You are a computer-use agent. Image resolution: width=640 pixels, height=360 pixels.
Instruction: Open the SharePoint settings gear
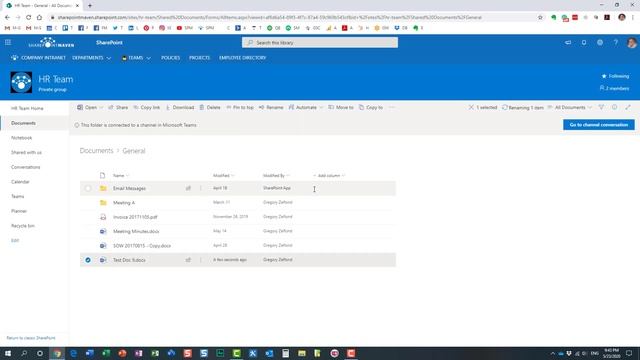coord(600,42)
